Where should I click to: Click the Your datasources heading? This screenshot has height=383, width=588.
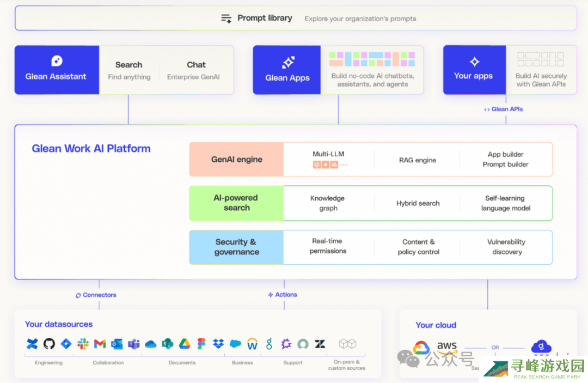click(x=59, y=324)
